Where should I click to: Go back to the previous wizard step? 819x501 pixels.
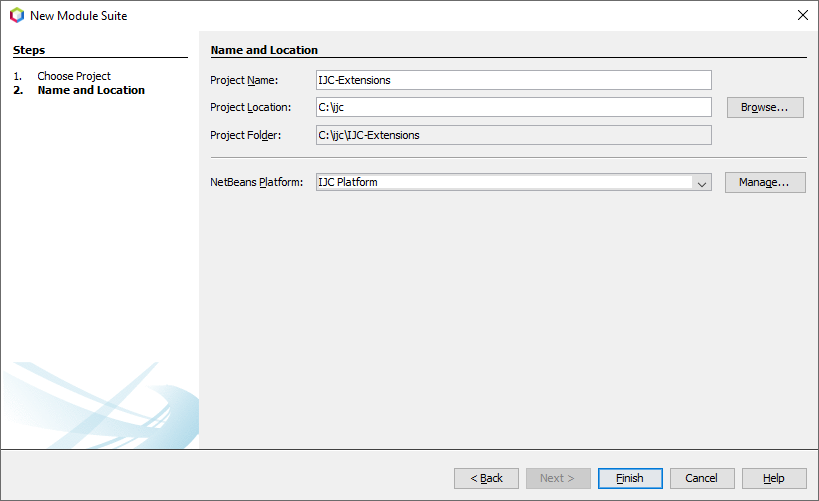tap(486, 478)
